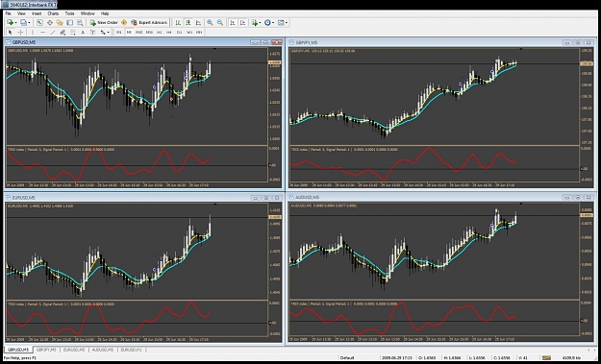
Task: Set timeframe to M15
Action: (x=139, y=32)
